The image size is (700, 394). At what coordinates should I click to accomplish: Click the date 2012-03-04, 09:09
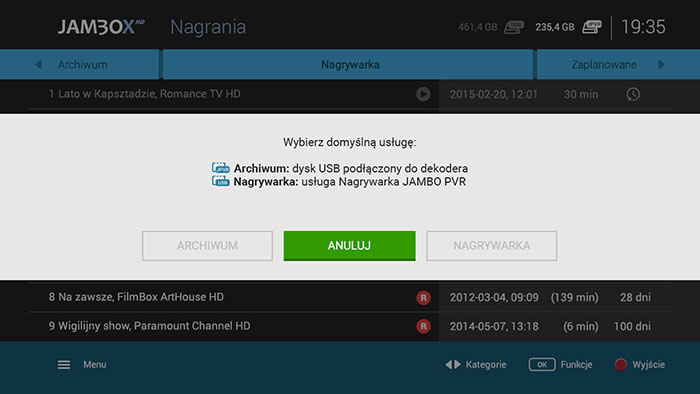pos(494,298)
